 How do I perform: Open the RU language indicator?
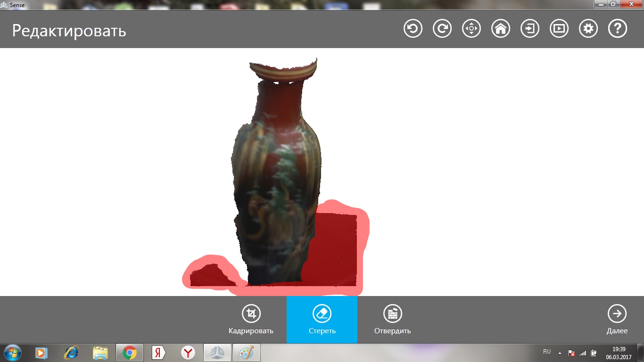pyautogui.click(x=547, y=352)
